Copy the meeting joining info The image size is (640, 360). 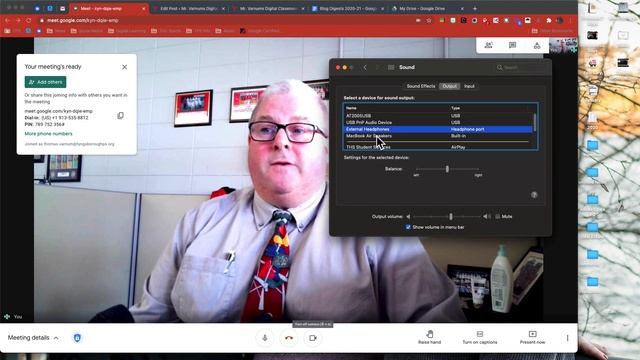120,116
